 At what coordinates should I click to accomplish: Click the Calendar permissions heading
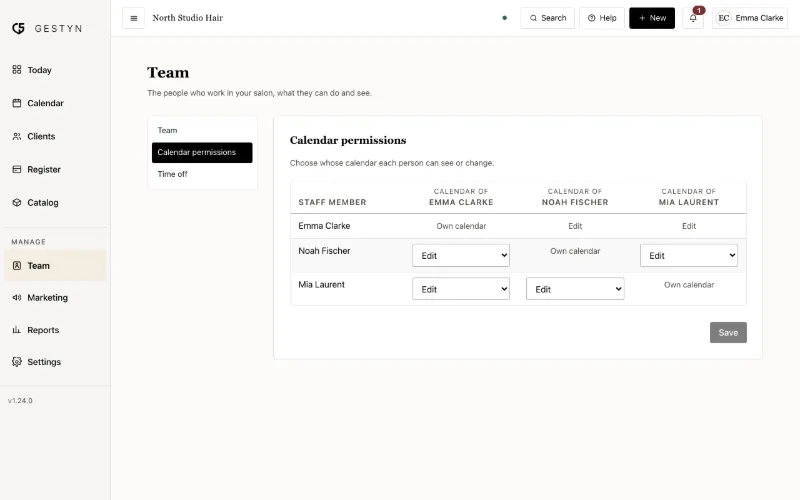click(x=348, y=140)
